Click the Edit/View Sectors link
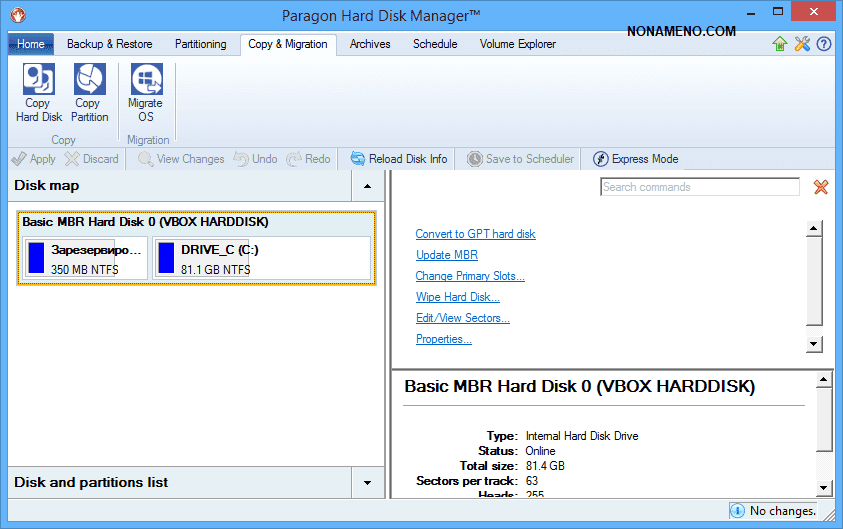 (x=462, y=318)
